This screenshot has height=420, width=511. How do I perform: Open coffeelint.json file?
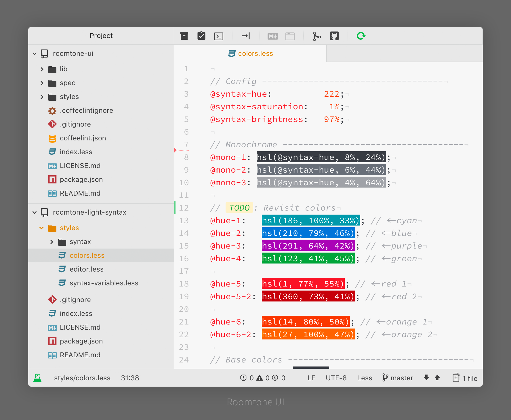coord(101,138)
